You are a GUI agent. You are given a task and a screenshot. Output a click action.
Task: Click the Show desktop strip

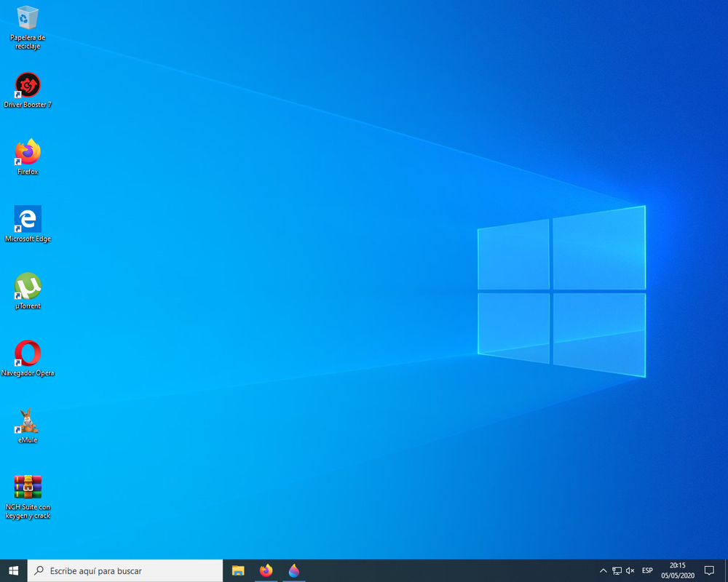click(726, 570)
